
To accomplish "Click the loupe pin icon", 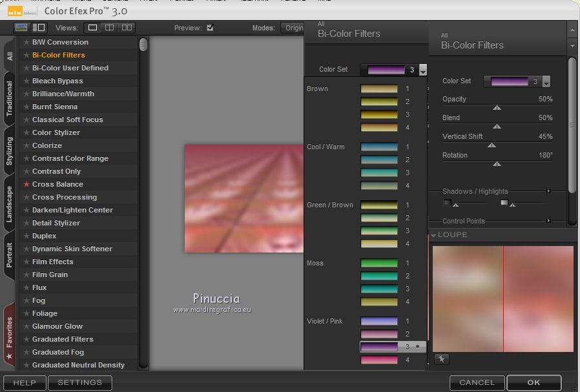I will click(x=441, y=359).
